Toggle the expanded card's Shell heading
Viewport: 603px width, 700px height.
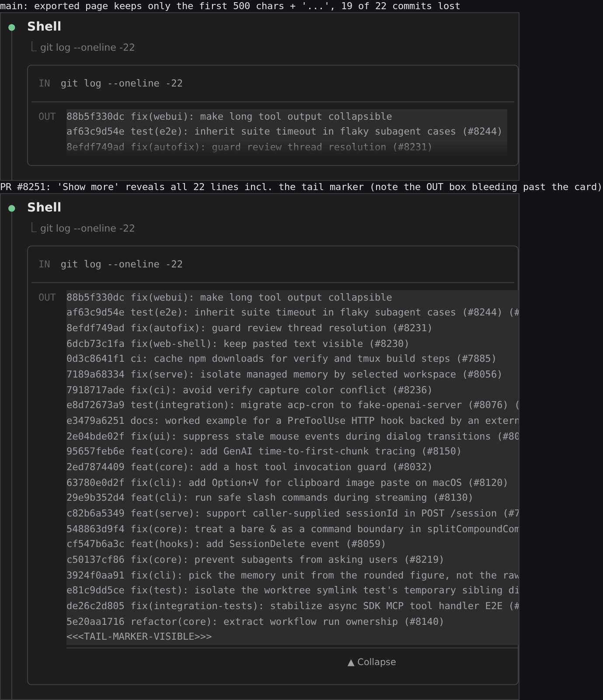click(44, 208)
